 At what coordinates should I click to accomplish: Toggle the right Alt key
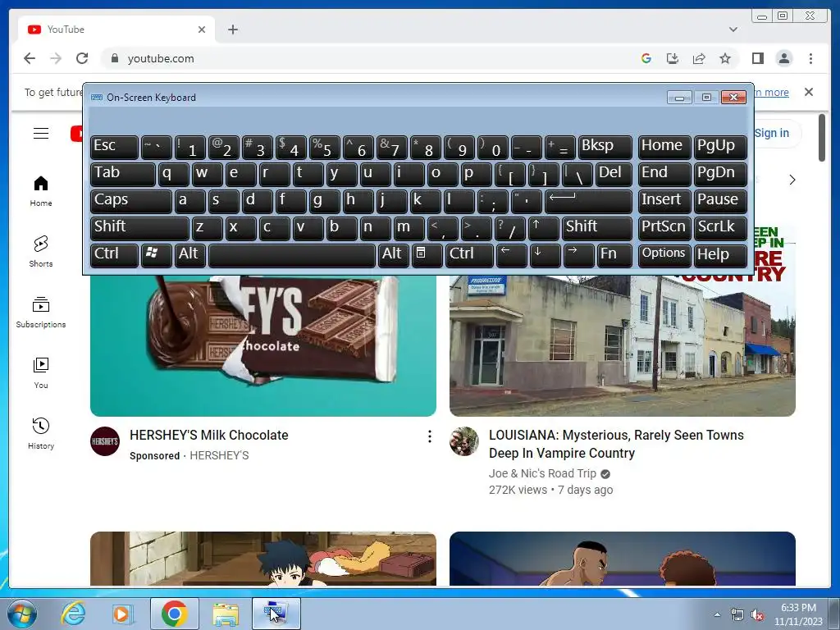(393, 256)
